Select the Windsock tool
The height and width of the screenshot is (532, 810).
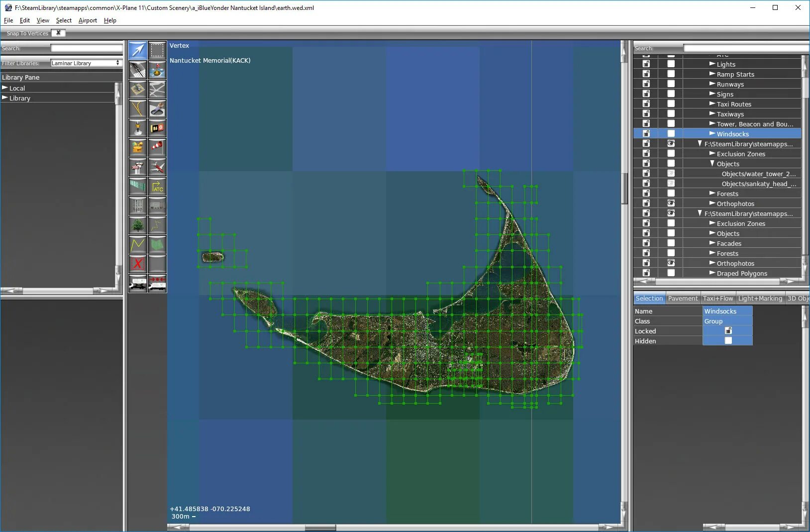pos(157,147)
